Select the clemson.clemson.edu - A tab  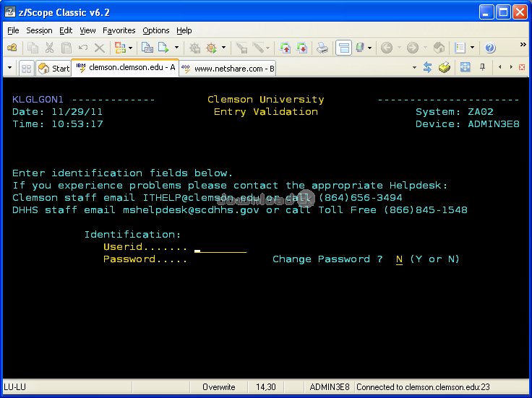(x=126, y=67)
